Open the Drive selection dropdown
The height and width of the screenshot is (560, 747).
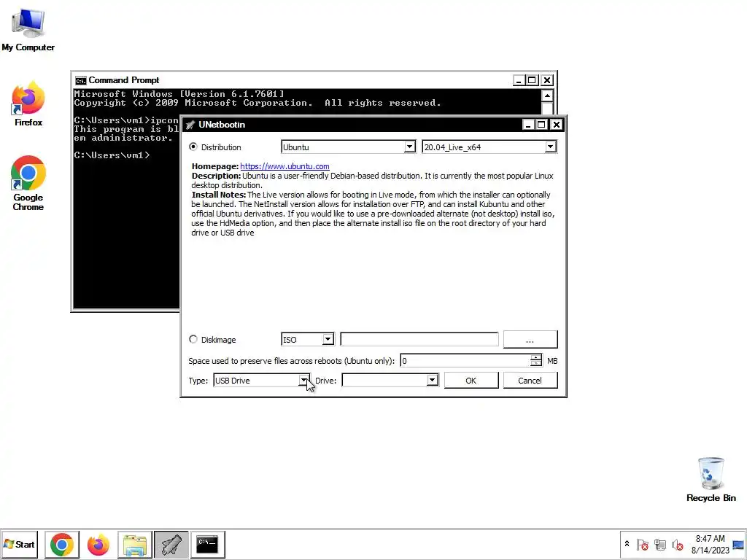pyautogui.click(x=432, y=380)
